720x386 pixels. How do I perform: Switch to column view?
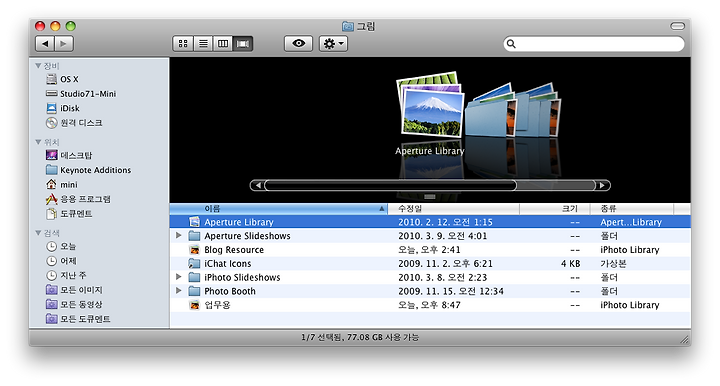pos(223,44)
